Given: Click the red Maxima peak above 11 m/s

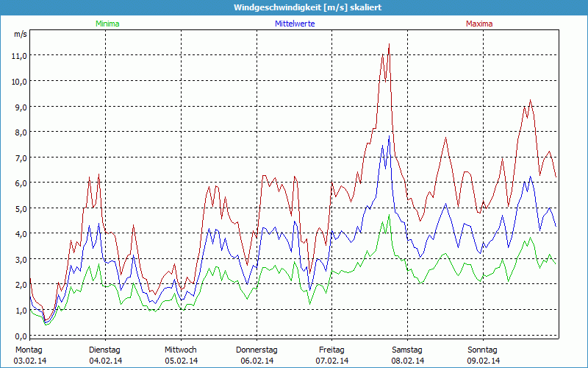Looking at the screenshot, I should coord(389,44).
